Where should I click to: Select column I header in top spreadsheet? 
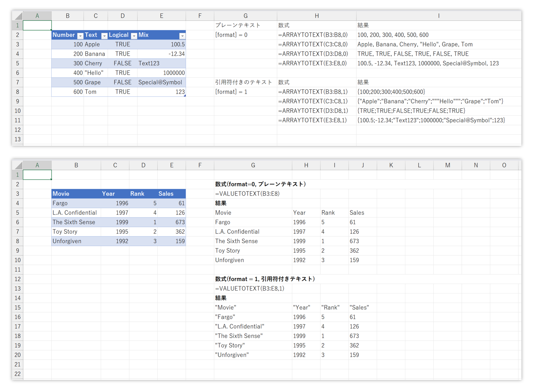439,16
